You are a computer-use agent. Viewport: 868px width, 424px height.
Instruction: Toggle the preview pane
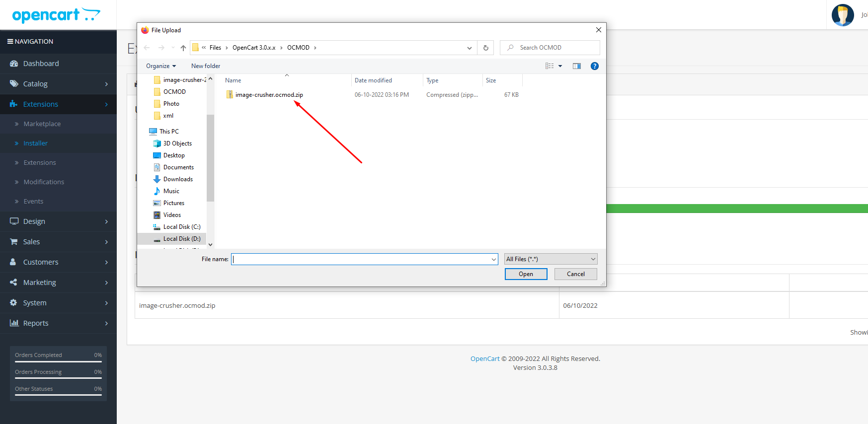pos(577,66)
